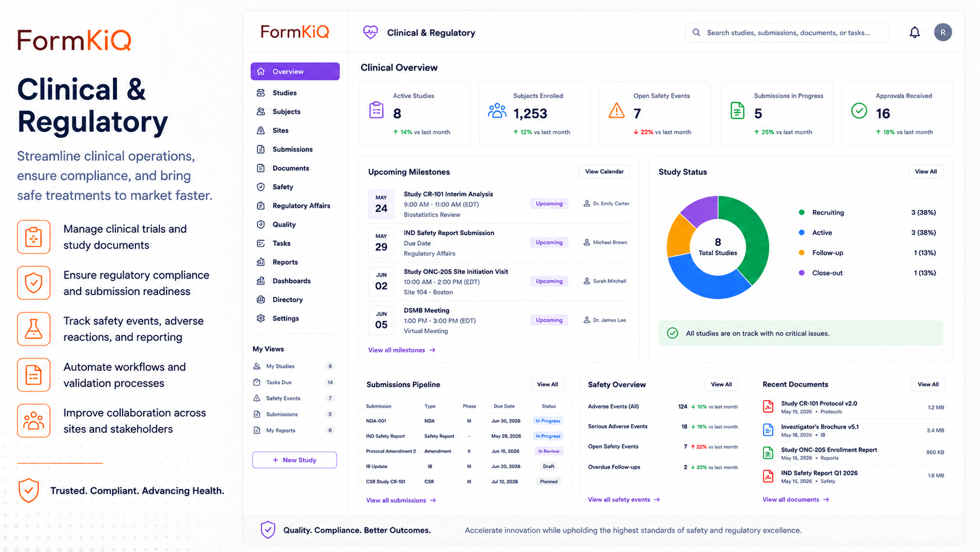Click the Subjects sidebar icon
Screen dimensions: 980x552
[x=261, y=111]
